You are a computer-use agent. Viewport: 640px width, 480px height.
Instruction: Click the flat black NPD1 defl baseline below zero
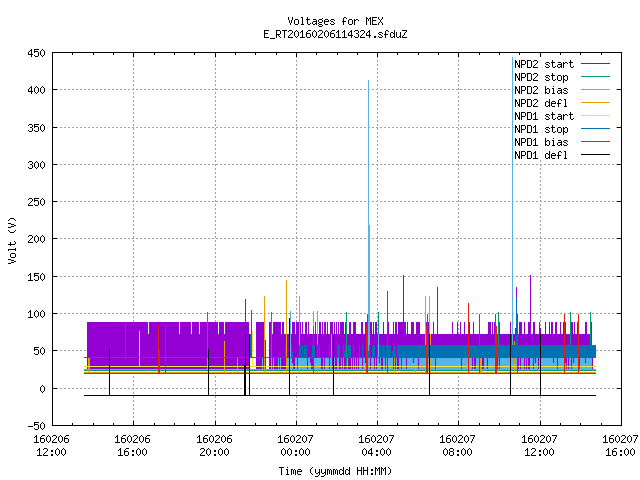pyautogui.click(x=340, y=396)
